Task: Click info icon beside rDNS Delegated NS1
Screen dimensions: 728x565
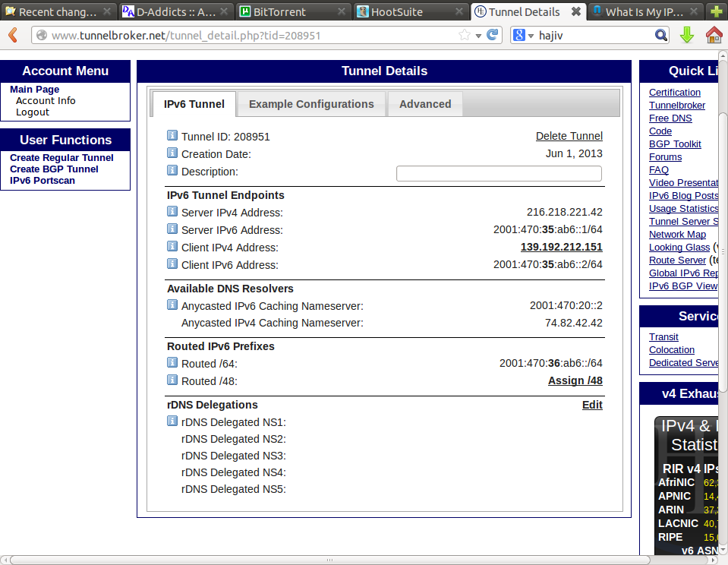Action: [x=172, y=421]
